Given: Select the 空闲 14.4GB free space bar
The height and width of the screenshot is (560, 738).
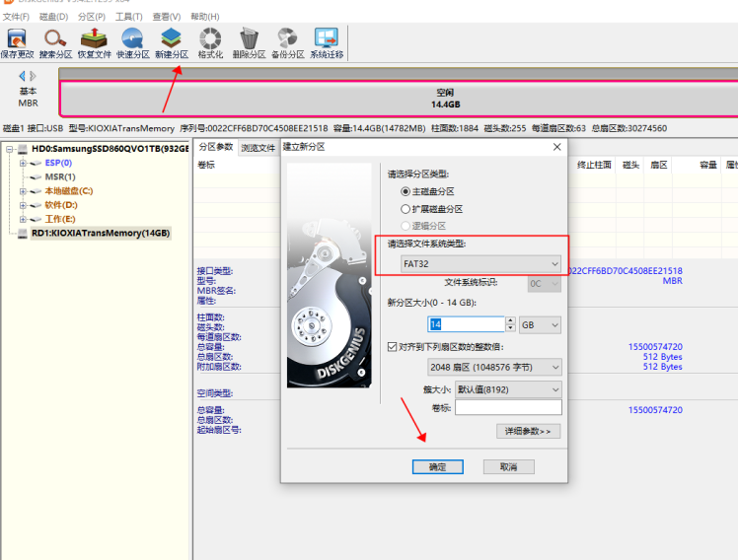Looking at the screenshot, I should pos(399,99).
